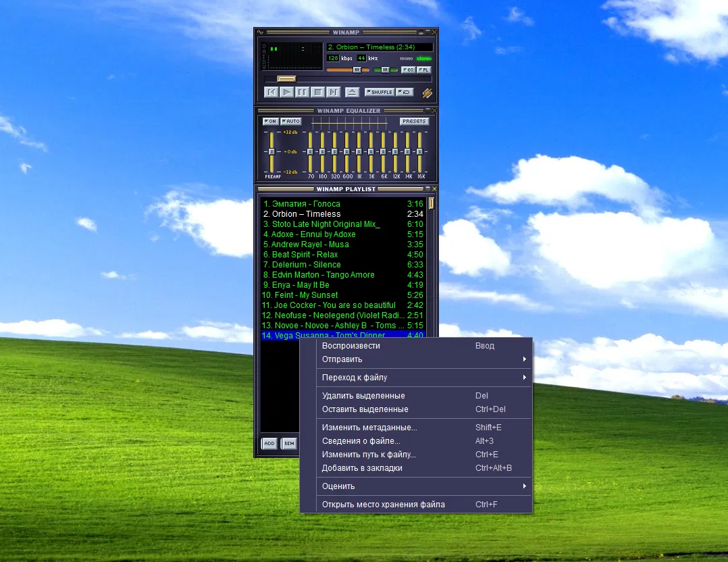Skip to the next track
This screenshot has width=728, height=562.
(334, 92)
